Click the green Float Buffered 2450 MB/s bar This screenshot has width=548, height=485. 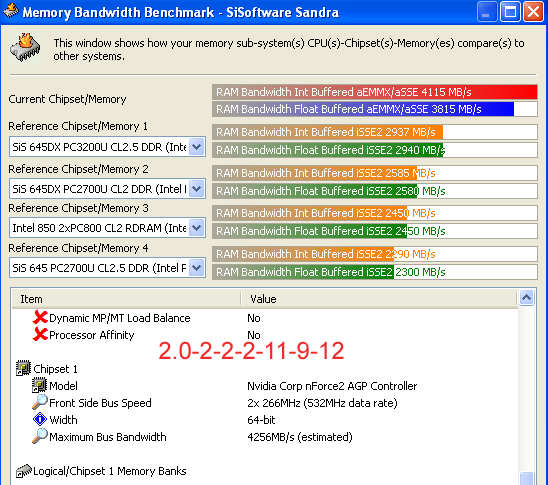tap(375, 231)
